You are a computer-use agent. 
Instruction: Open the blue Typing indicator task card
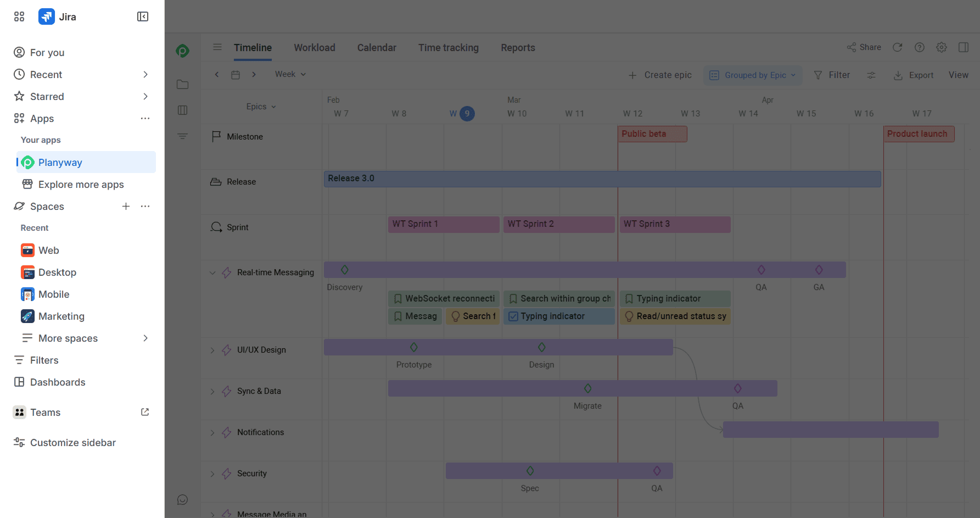pyautogui.click(x=559, y=316)
